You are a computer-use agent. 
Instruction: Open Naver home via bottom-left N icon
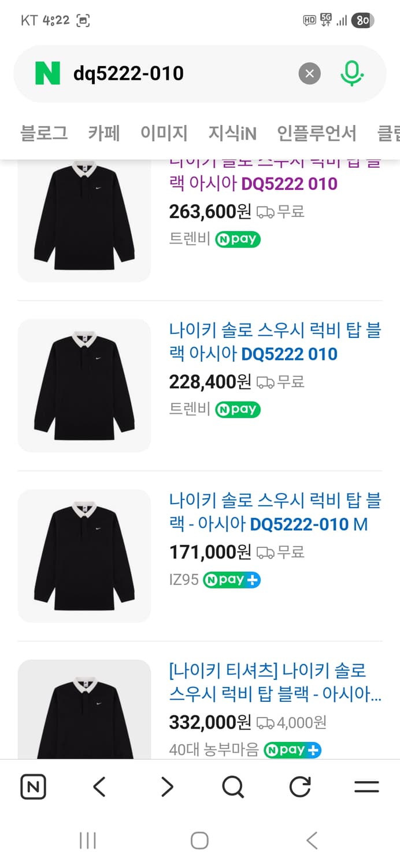point(33,786)
